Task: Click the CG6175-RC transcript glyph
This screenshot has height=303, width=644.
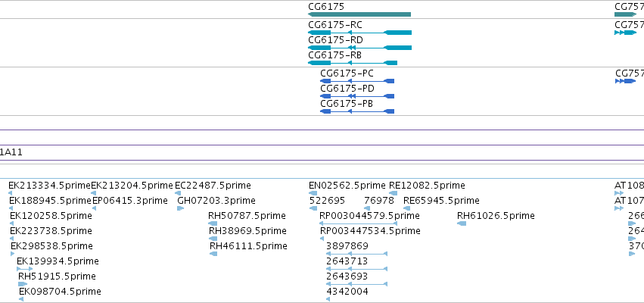Action: click(x=359, y=33)
